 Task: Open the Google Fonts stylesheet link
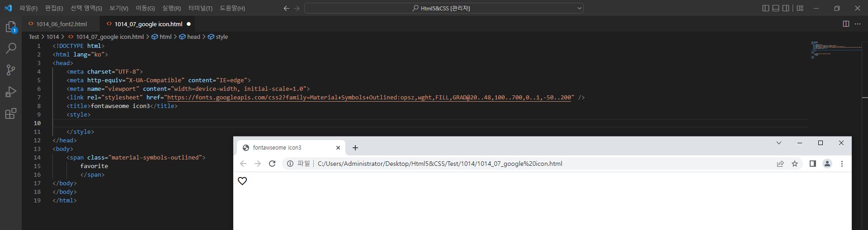(369, 97)
